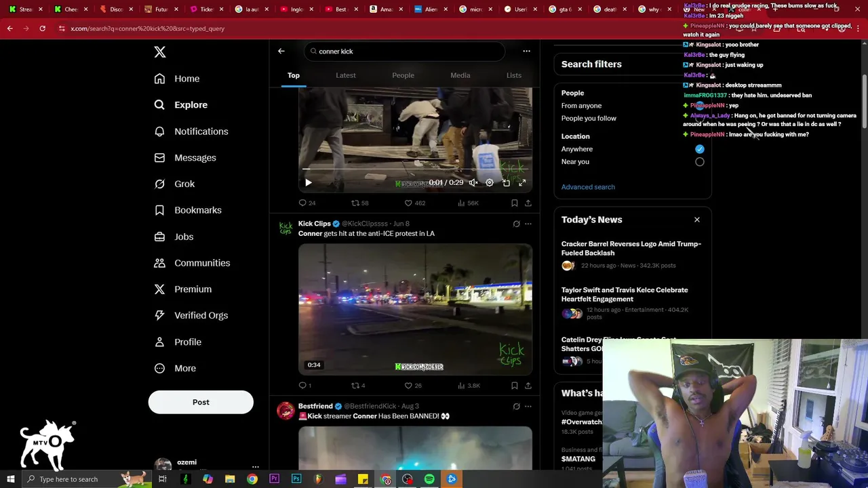Click the Post button
This screenshot has width=868, height=488.
[201, 402]
